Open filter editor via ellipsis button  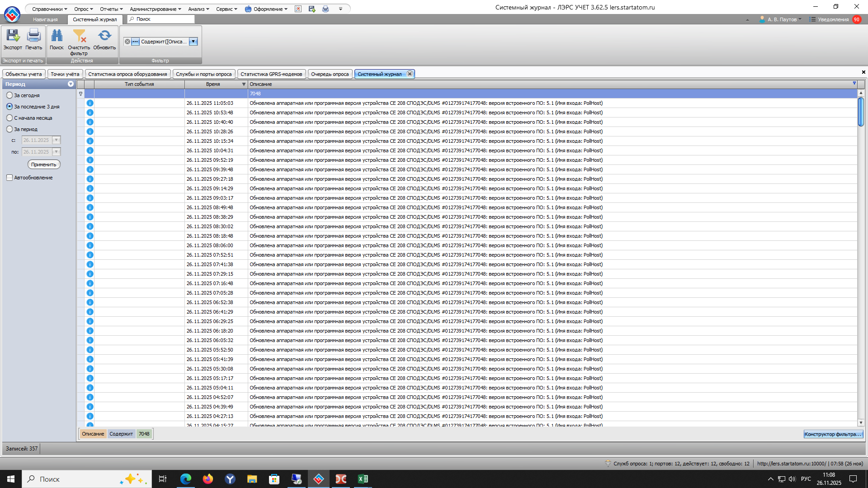pyautogui.click(x=135, y=42)
